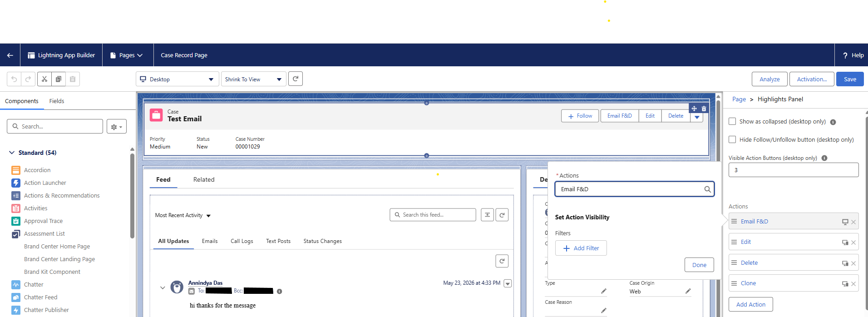Remove the Delete action from list
868x317 pixels.
(x=853, y=263)
